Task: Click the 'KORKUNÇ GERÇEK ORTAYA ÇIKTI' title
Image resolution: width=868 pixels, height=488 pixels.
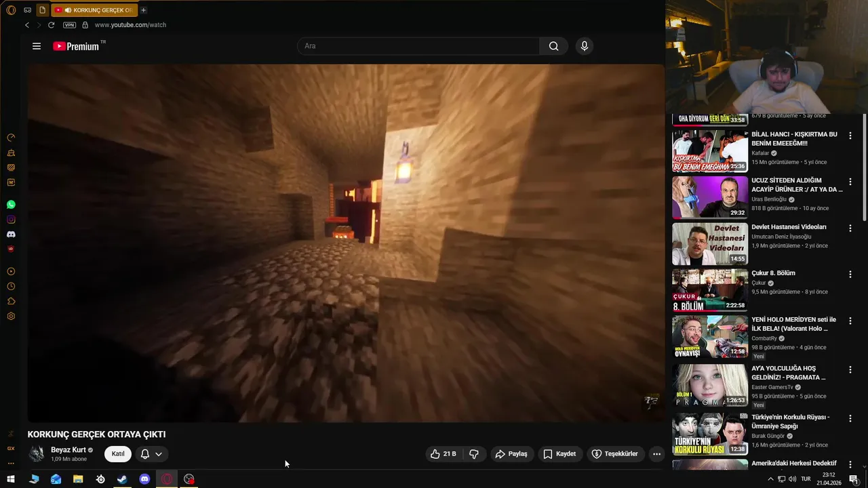Action: tap(96, 434)
